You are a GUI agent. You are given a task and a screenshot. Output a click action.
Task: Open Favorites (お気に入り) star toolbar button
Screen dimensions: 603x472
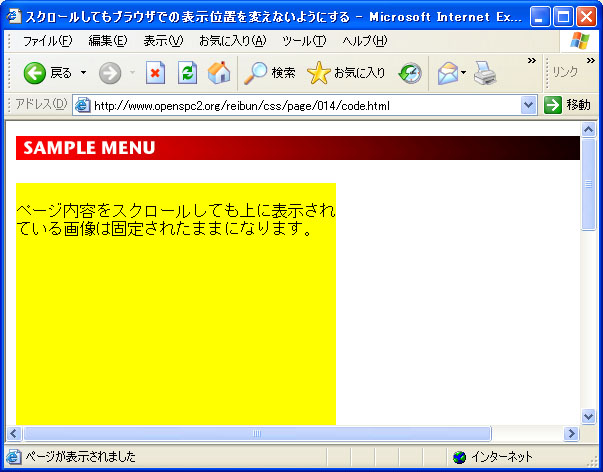point(346,73)
